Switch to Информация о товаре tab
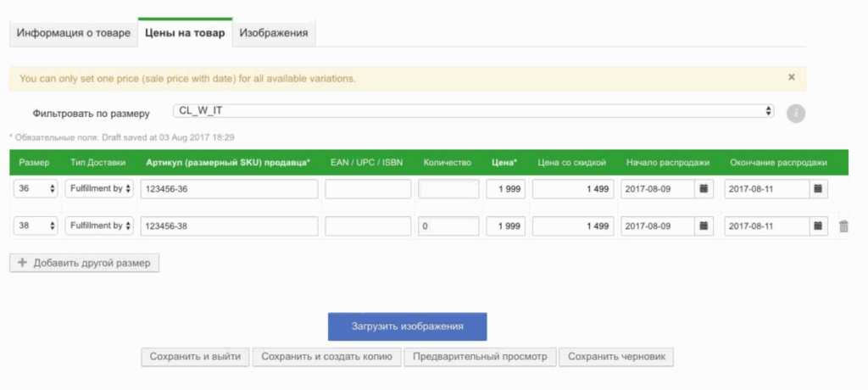 [74, 33]
